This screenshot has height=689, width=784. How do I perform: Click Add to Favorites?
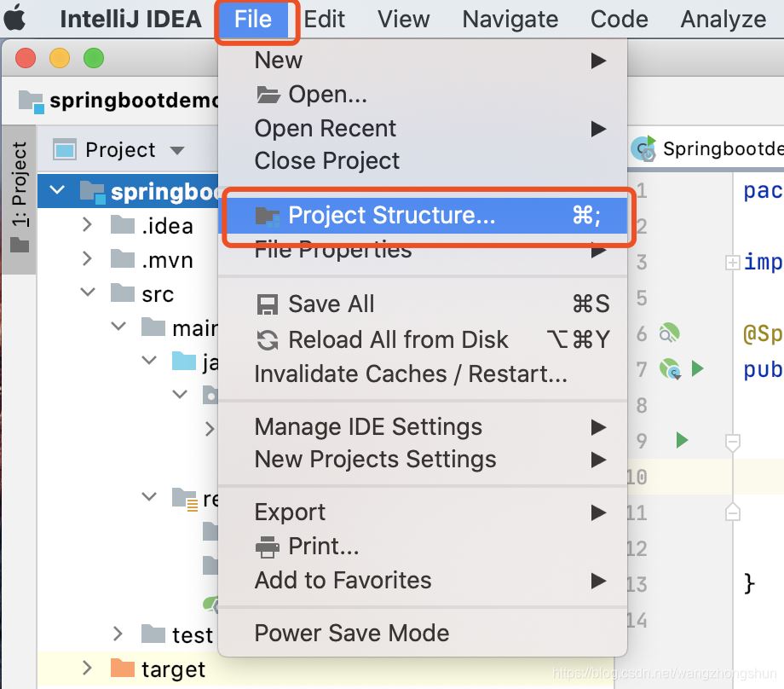click(341, 580)
